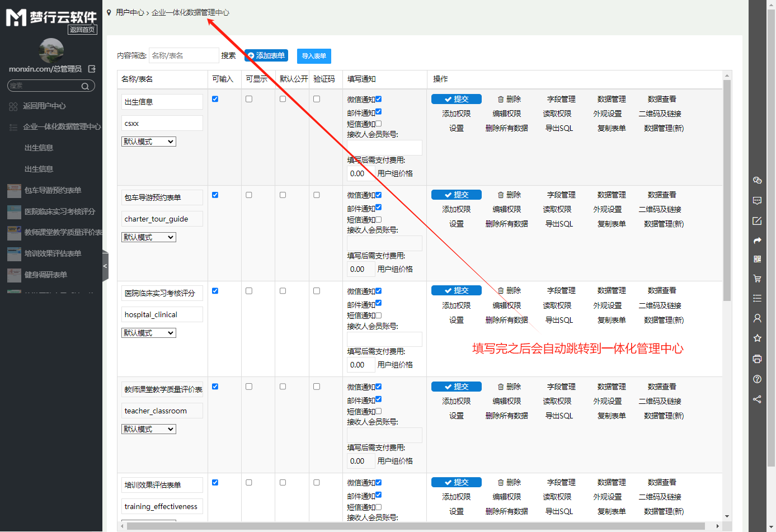Open 医院临床实习考核评分 thumbnail in sidebar

pos(14,212)
